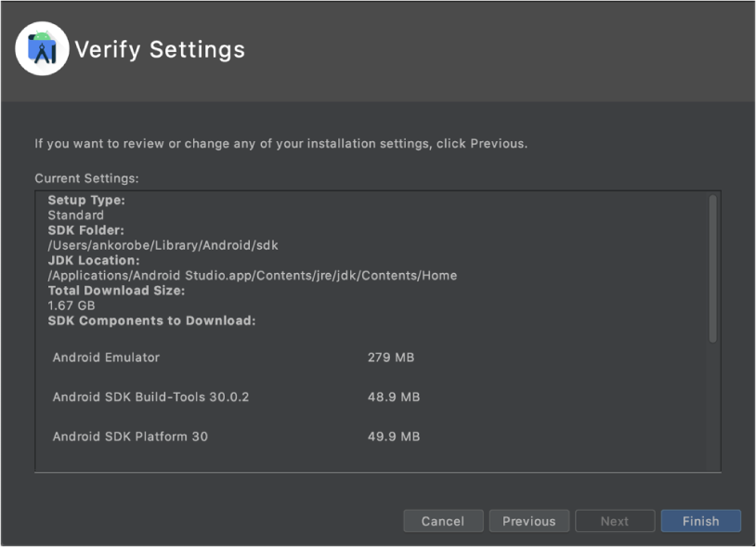Image resolution: width=756 pixels, height=547 pixels.
Task: Select Android SDK Build-Tools 30.0.2 row
Action: coord(236,397)
